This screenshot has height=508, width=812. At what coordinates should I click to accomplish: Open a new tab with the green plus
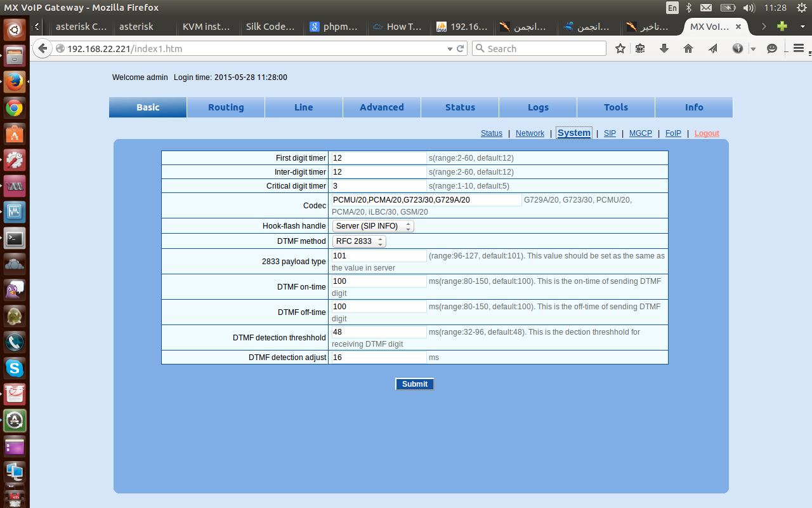point(782,26)
